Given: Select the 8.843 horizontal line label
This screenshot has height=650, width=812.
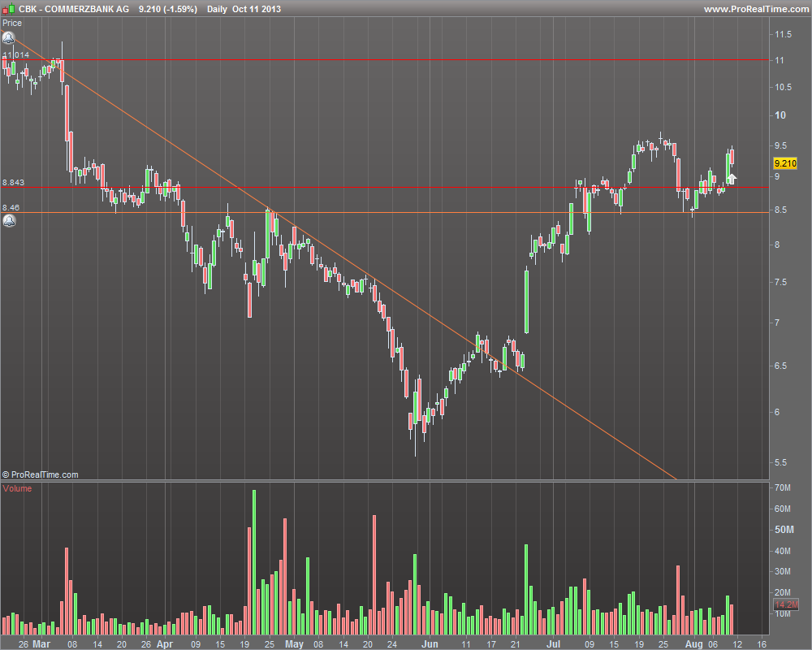Looking at the screenshot, I should click(14, 183).
